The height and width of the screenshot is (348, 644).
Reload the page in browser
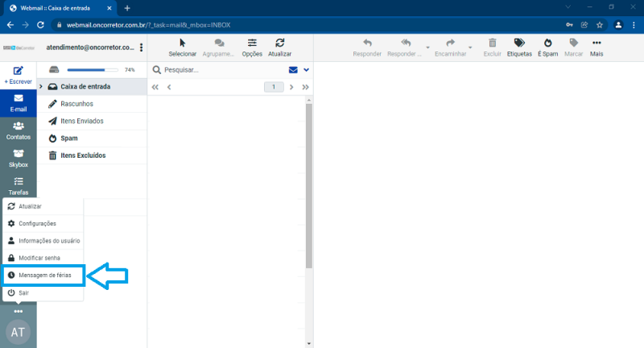(x=40, y=25)
